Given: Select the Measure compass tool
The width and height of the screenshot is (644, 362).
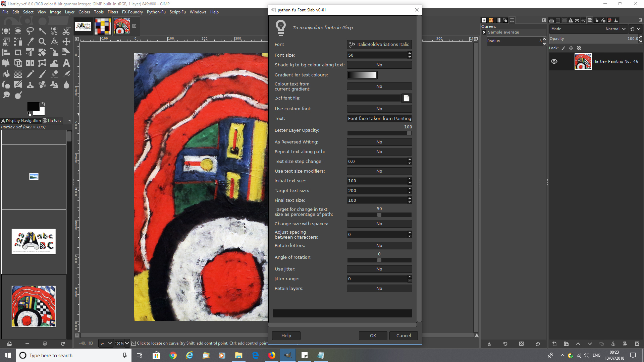Looking at the screenshot, I should tap(54, 42).
